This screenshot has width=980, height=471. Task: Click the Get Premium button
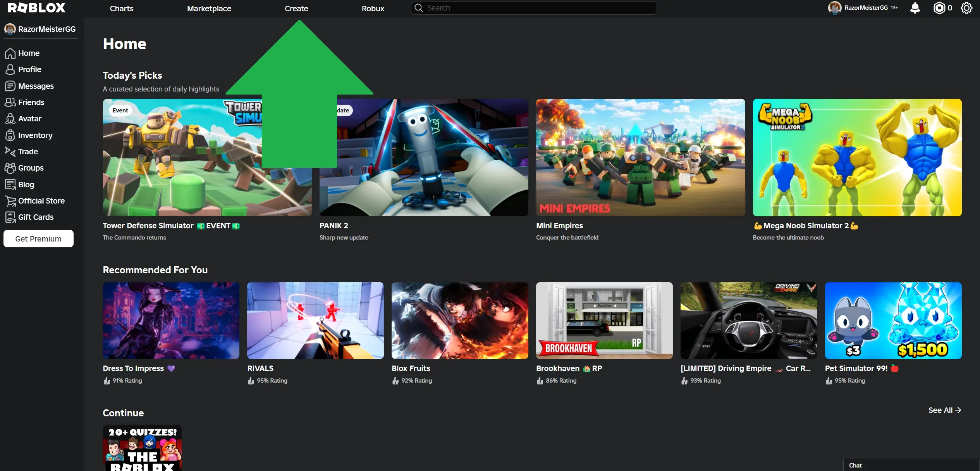[x=38, y=239]
